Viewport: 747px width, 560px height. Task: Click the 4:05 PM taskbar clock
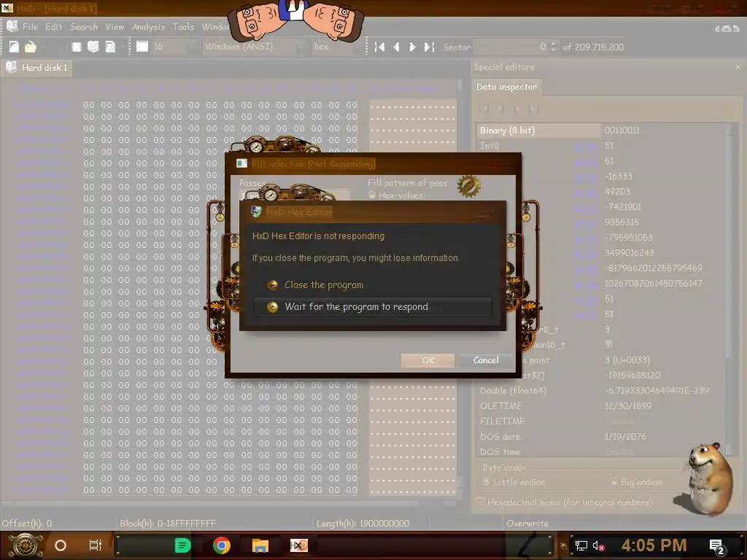pyautogui.click(x=654, y=545)
